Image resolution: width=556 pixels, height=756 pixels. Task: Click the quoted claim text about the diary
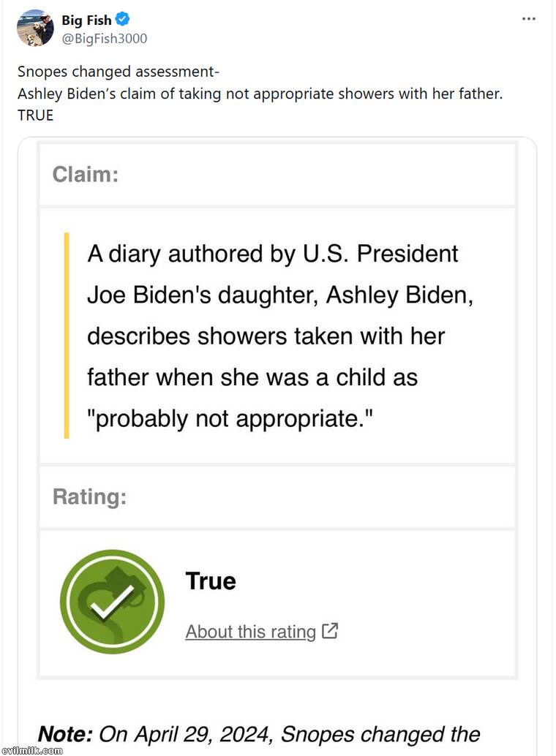[272, 336]
